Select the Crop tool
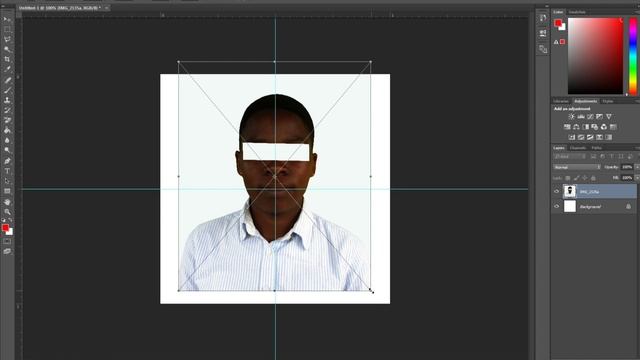Screen dimensions: 640x360 tap(7, 60)
